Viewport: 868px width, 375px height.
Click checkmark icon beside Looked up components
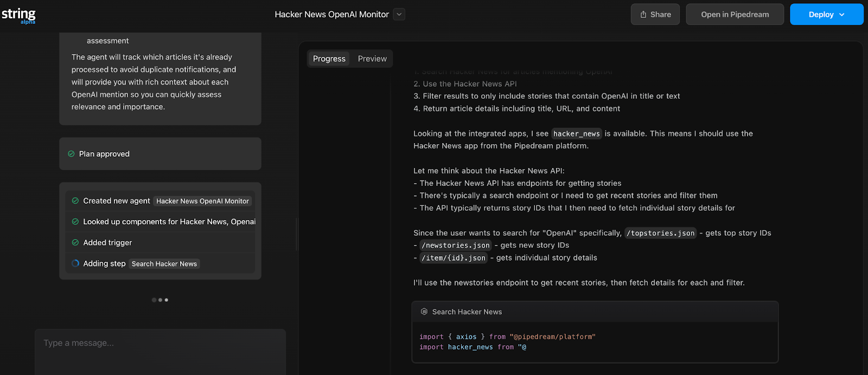pos(75,222)
